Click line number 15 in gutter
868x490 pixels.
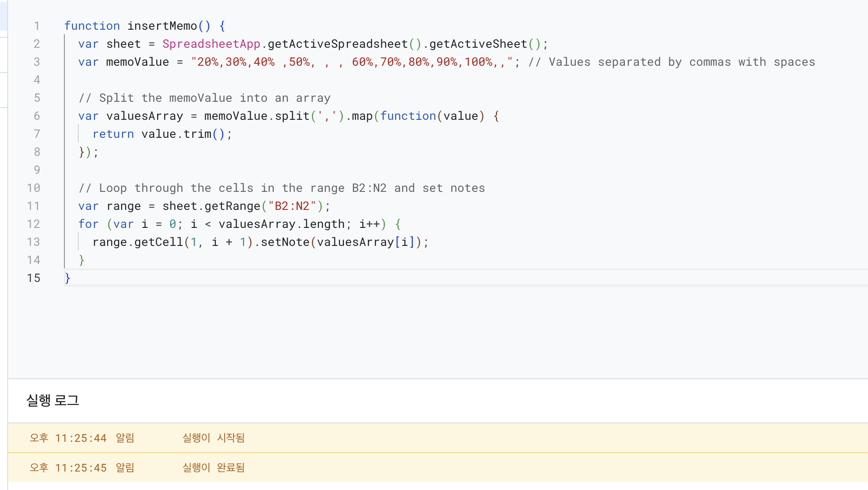pos(33,278)
